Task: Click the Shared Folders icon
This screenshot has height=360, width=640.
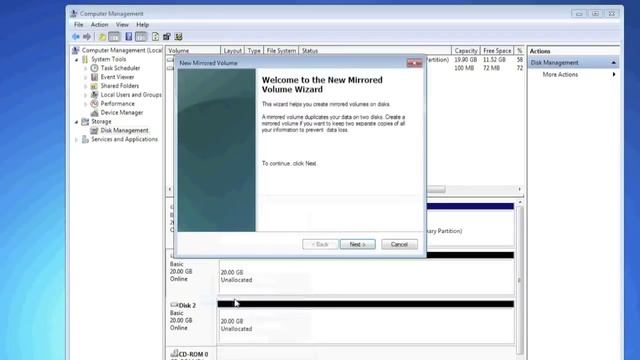Action: 94,86
